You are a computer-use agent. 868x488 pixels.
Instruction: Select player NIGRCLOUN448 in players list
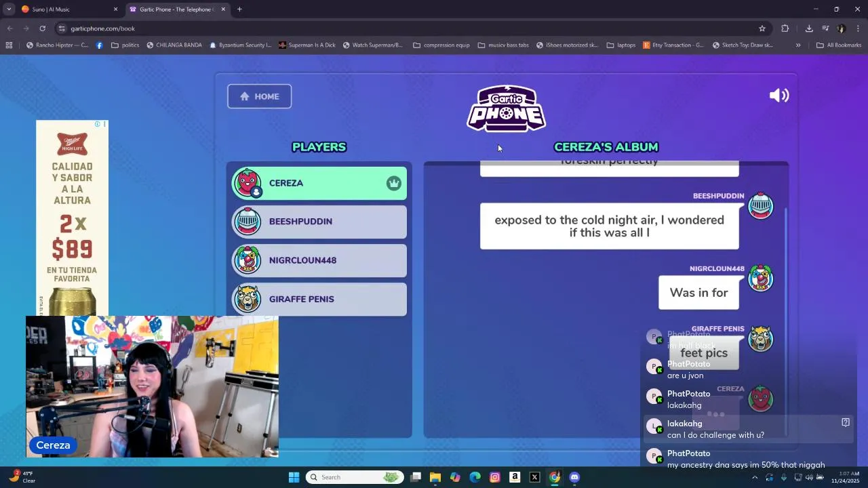[x=319, y=260]
